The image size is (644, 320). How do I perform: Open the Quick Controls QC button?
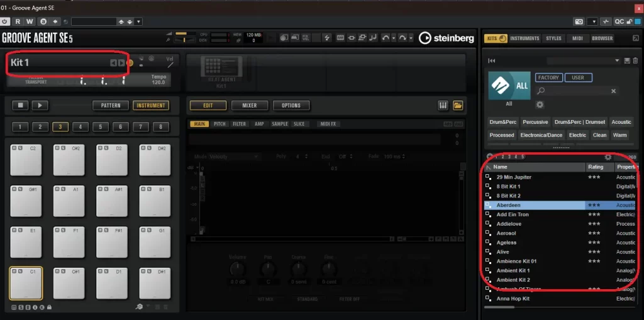(x=619, y=22)
